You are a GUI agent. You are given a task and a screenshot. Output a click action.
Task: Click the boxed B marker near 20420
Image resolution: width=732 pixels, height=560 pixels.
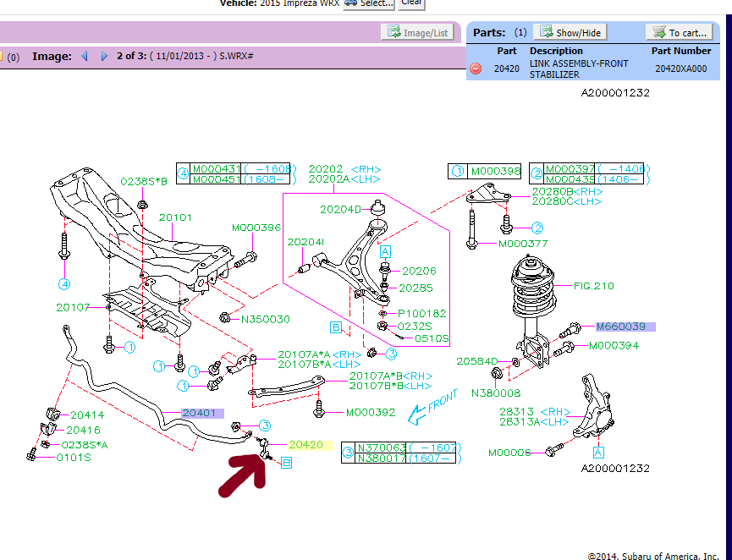tap(286, 463)
